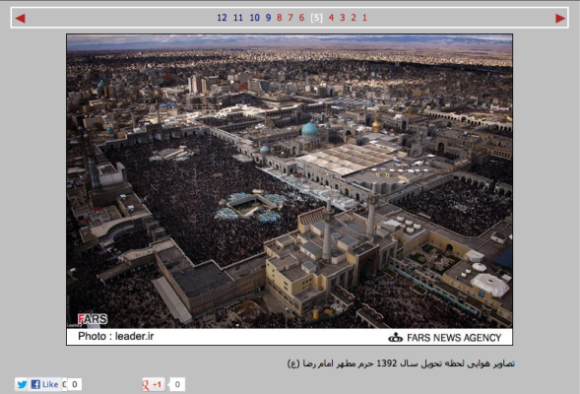Click the aerial shrine photo
580x394 pixels.
[290, 181]
